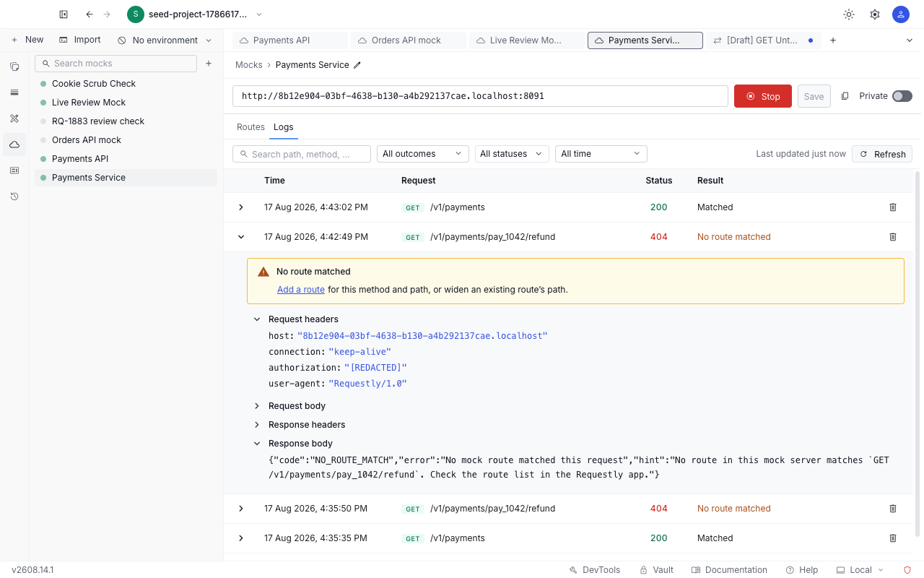Image resolution: width=924 pixels, height=578 pixels.
Task: Open Help from the status bar
Action: coord(802,570)
